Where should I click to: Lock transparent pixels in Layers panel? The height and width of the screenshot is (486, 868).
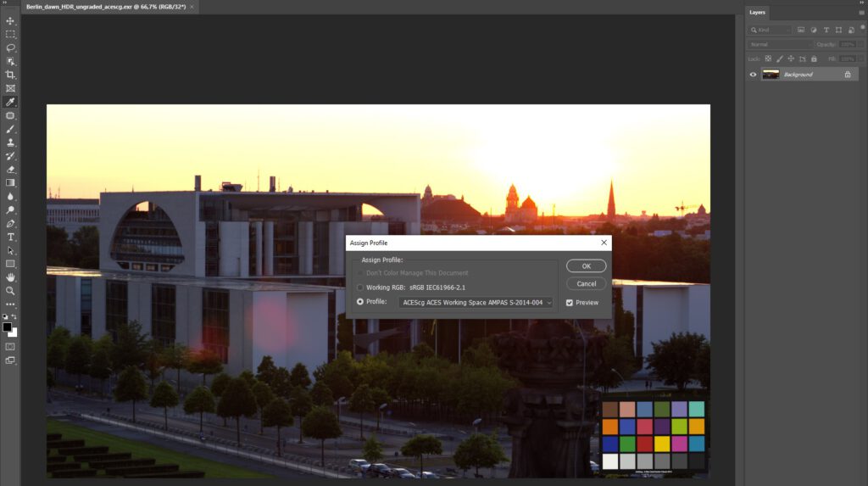pyautogui.click(x=768, y=59)
